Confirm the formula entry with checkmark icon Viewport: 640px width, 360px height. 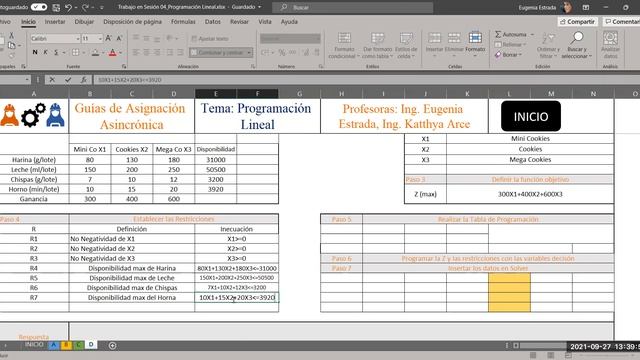(68, 80)
